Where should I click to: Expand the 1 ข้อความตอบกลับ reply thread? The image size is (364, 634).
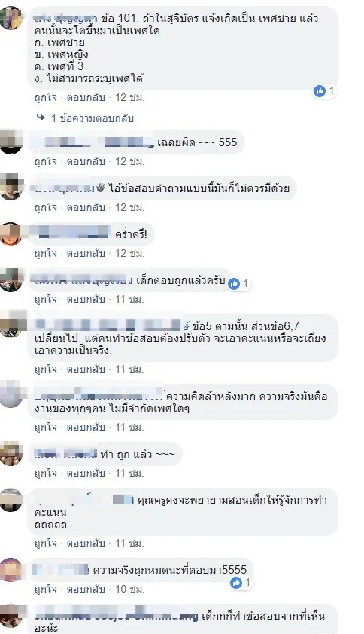coord(92,118)
